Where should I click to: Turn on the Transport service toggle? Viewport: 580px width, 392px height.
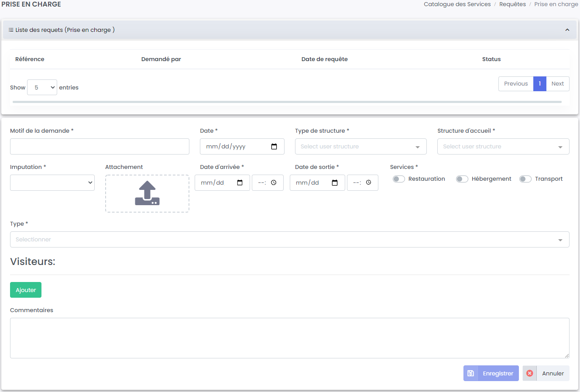525,179
